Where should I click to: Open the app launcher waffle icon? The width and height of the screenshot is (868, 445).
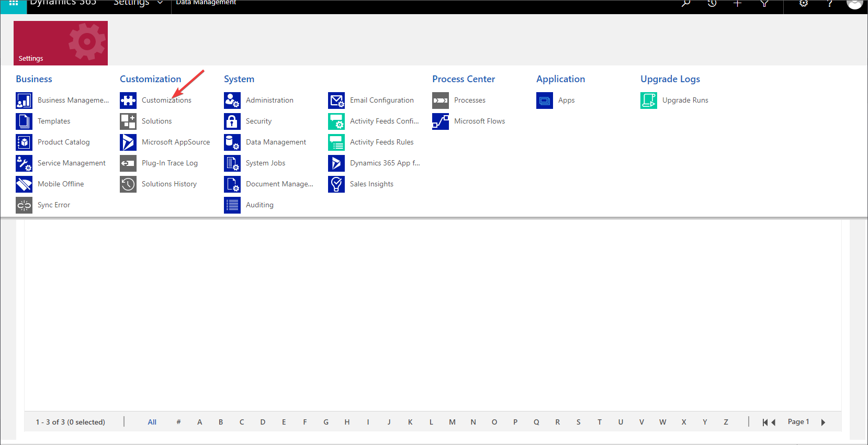click(x=14, y=3)
